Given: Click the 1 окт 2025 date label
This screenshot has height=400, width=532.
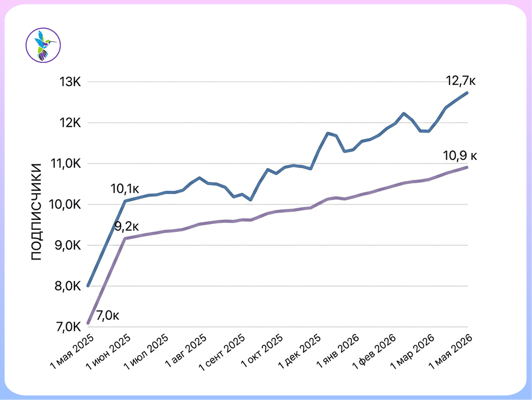Looking at the screenshot, I should pyautogui.click(x=262, y=351).
